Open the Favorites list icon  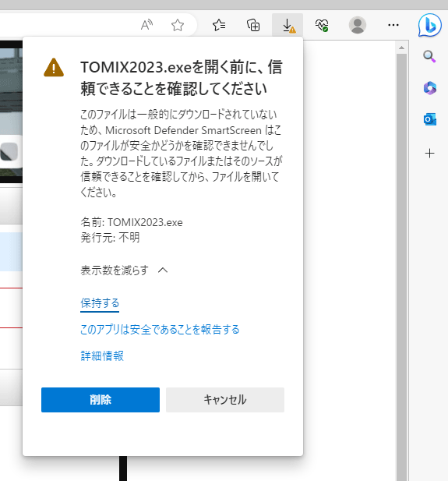(219, 25)
